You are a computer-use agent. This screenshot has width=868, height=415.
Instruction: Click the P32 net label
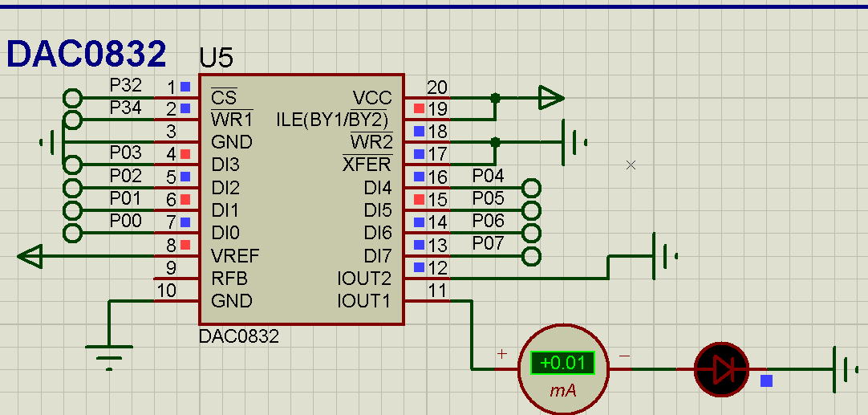click(x=126, y=85)
